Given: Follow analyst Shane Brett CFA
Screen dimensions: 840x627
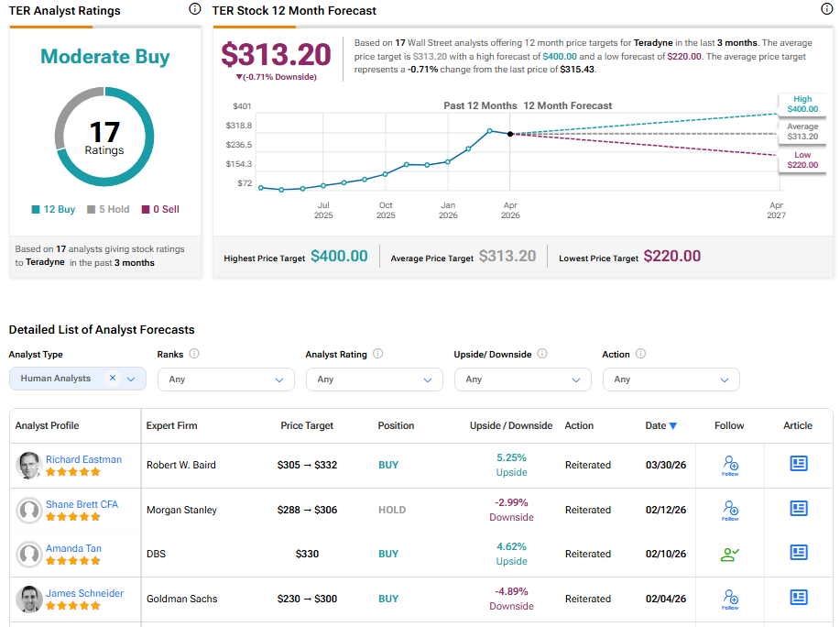Looking at the screenshot, I should (730, 510).
